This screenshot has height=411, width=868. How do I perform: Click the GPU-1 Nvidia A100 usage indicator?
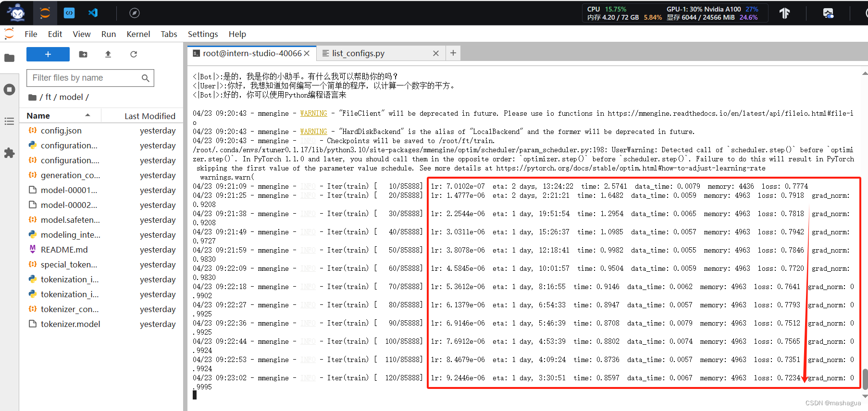click(x=712, y=9)
